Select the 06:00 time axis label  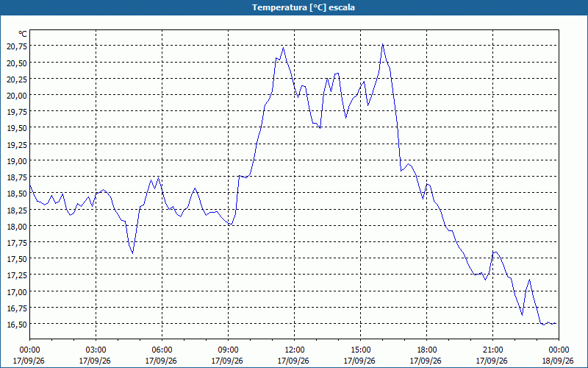(x=162, y=350)
